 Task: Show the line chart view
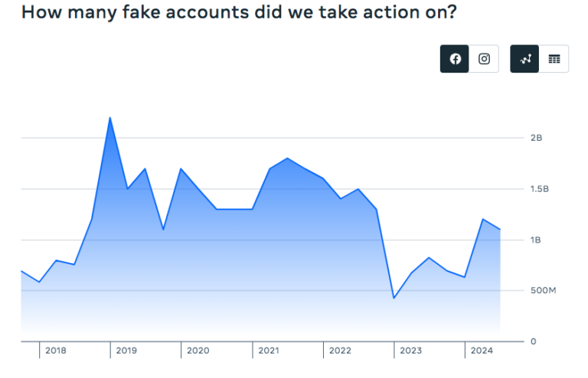click(525, 59)
